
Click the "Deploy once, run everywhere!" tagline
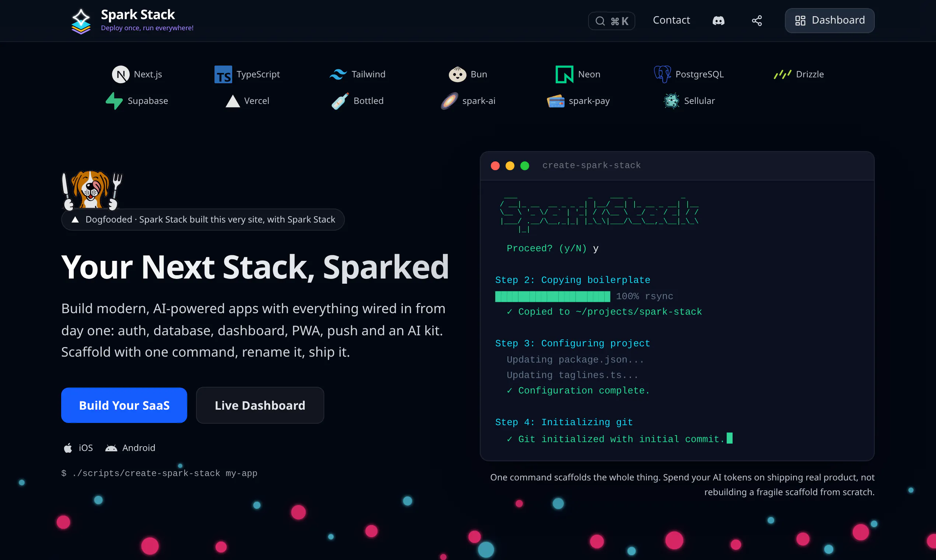[x=147, y=28]
